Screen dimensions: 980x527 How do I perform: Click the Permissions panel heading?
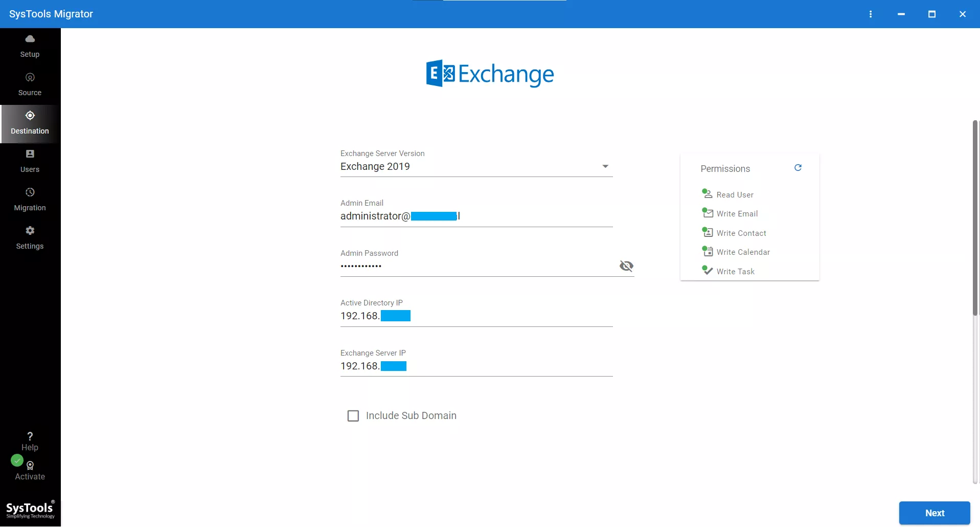pos(725,169)
